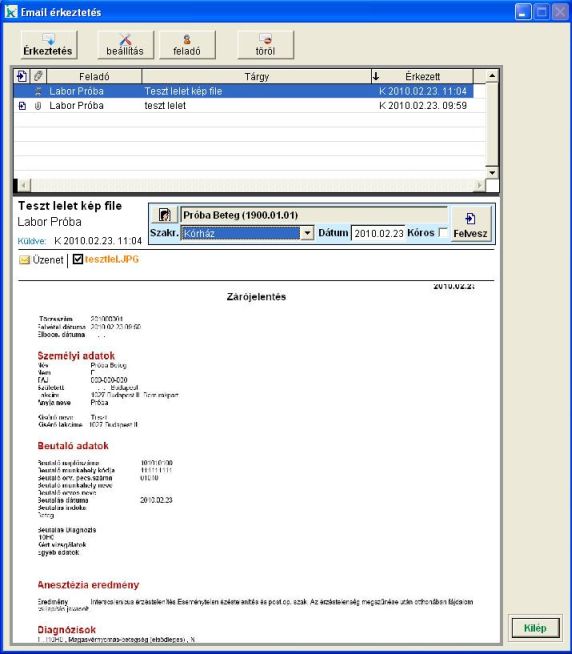Click the registered-status column header icon

click(22, 76)
